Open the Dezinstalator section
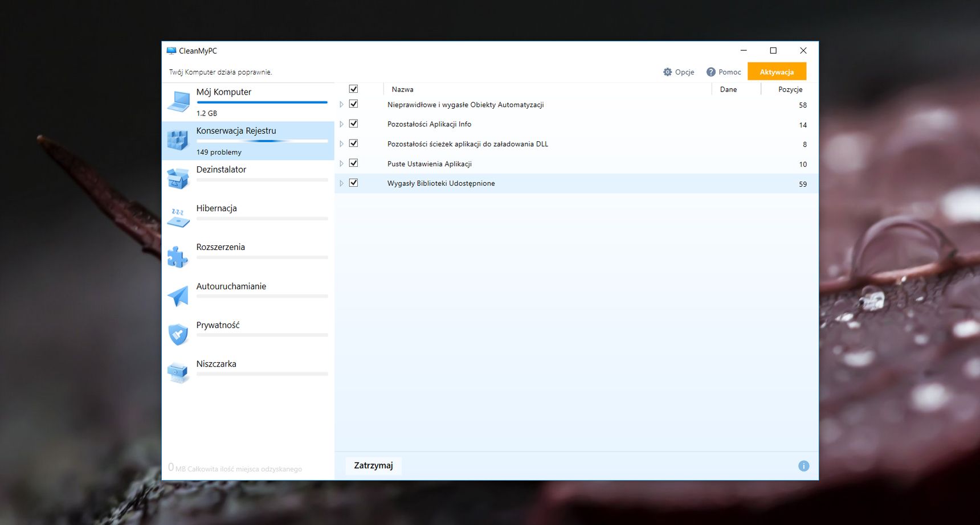Screen dimensions: 980x525 (248, 179)
